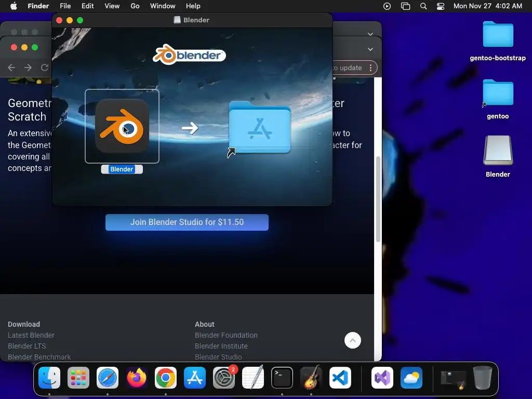Click Join Blender Studio for $11.50 button

coord(187,222)
